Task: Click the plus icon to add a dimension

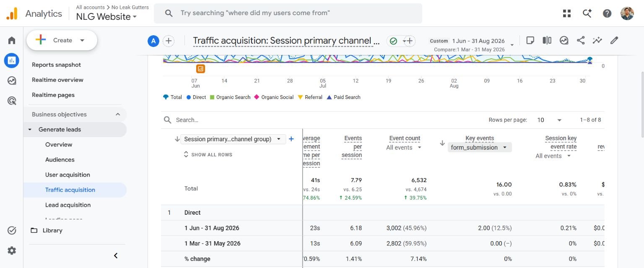Action: point(291,139)
